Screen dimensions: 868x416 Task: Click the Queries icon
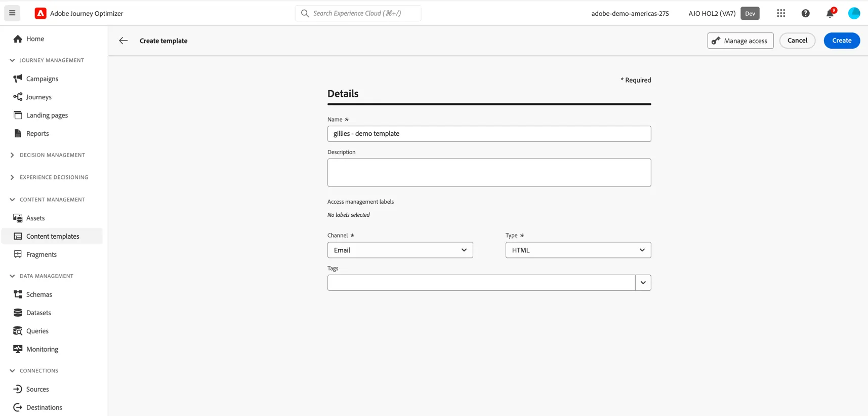pos(18,331)
